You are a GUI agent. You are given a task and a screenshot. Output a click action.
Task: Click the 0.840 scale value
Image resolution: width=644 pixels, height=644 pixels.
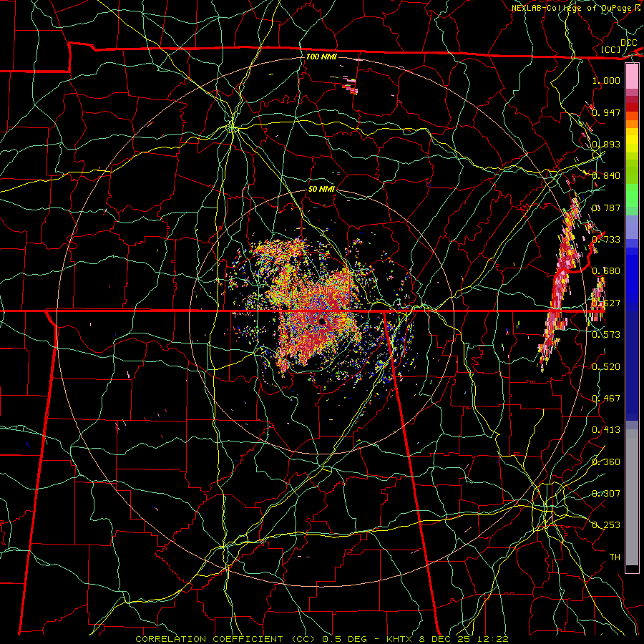click(606, 176)
